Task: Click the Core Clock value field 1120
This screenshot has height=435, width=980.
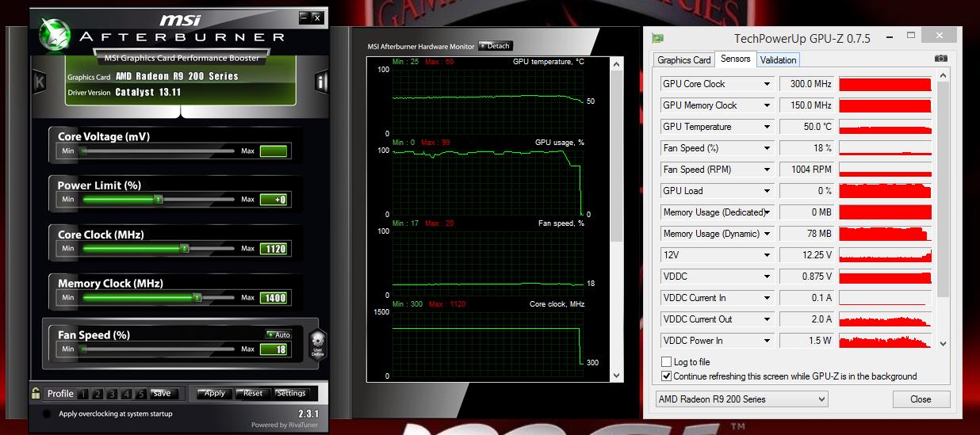Action: click(274, 249)
